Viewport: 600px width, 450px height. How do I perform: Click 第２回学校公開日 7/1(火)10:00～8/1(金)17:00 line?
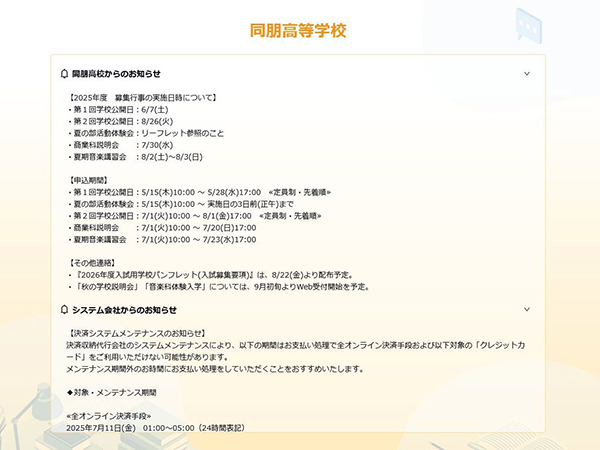coord(195,216)
